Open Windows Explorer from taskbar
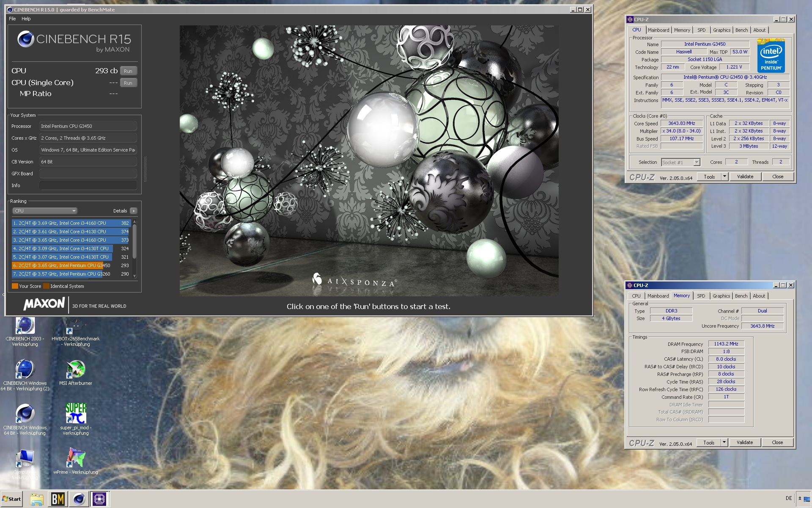Image resolution: width=812 pixels, height=508 pixels. [37, 499]
